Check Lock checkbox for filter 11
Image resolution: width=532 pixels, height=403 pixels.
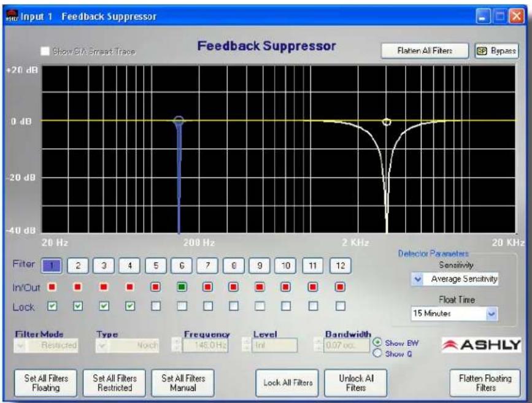pyautogui.click(x=313, y=306)
